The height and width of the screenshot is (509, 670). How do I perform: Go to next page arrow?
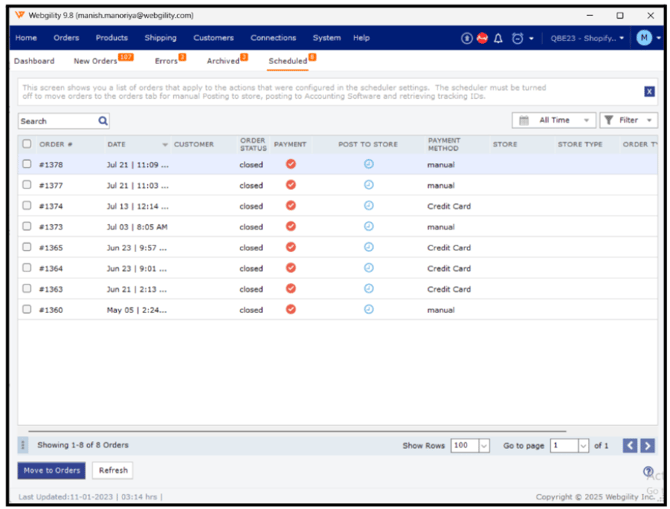648,445
